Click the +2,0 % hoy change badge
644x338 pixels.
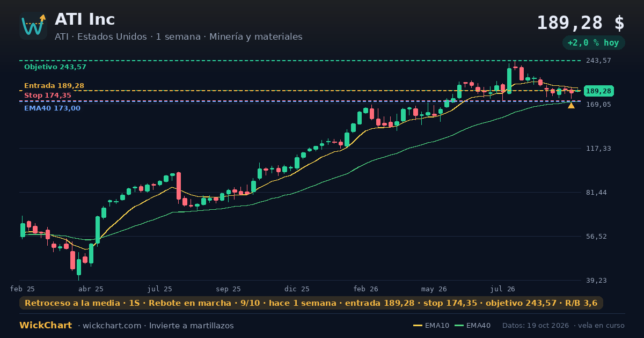click(594, 43)
